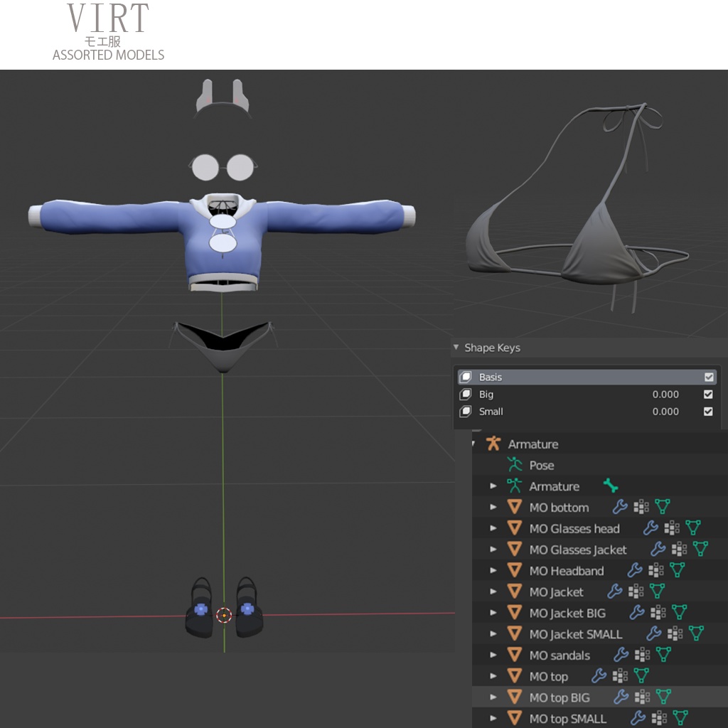728x728 pixels.
Task: Expand the MO Jacket BIG object
Action: 493,613
